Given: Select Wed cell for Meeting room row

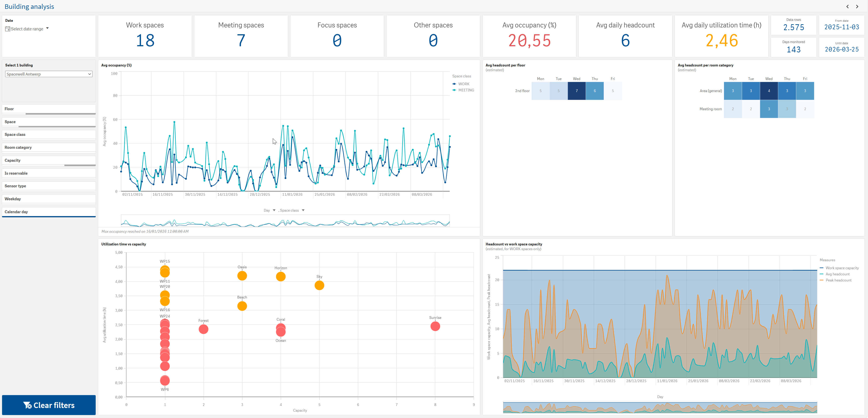Looking at the screenshot, I should tap(769, 109).
